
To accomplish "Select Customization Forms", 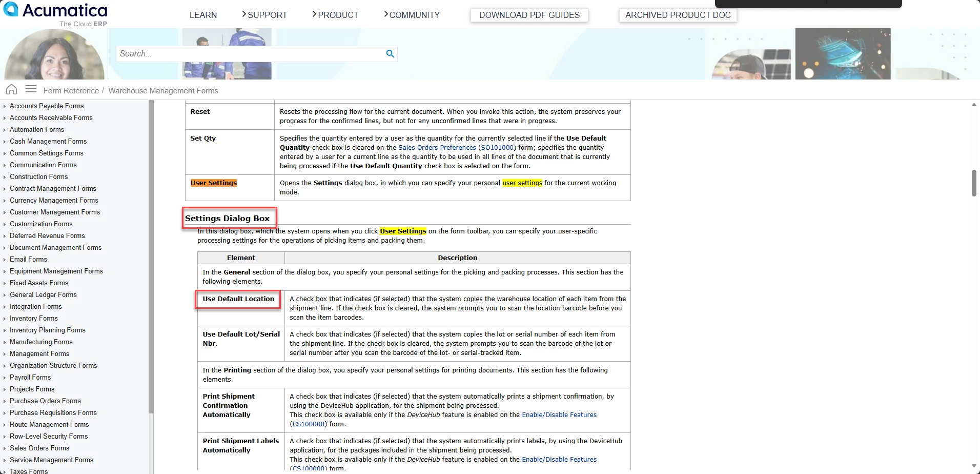I will tap(41, 224).
